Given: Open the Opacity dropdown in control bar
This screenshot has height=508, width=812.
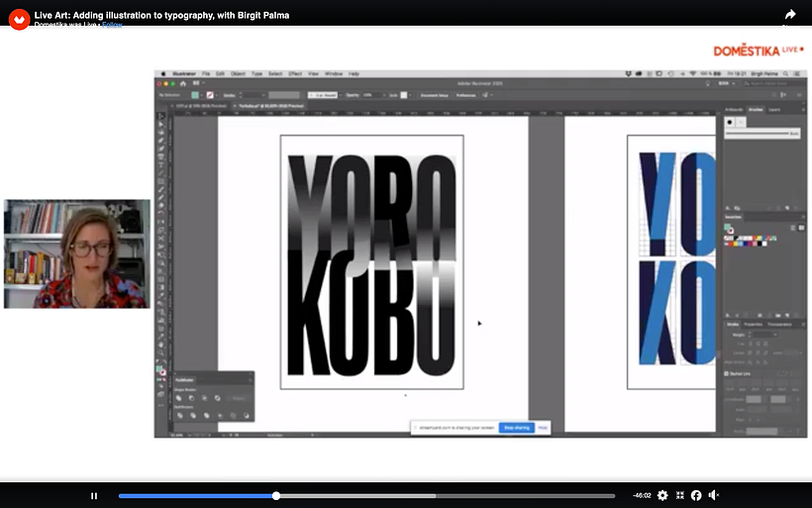Looking at the screenshot, I should [385, 95].
